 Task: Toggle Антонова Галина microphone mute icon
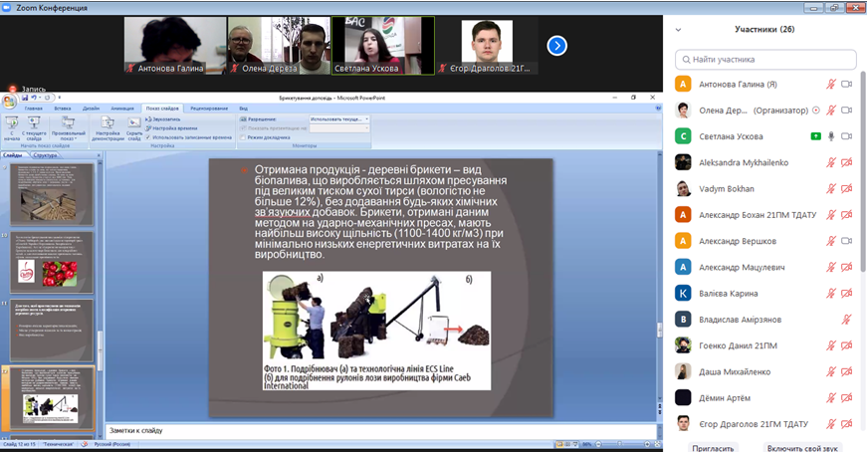pos(831,85)
